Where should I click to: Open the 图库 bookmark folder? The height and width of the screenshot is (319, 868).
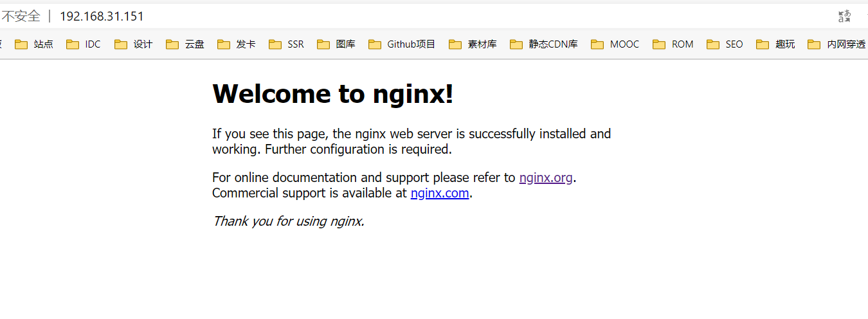click(x=336, y=44)
